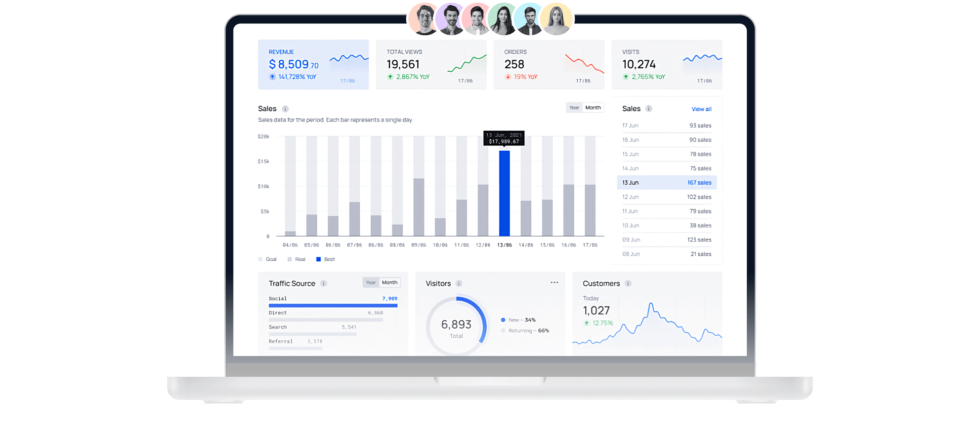
Task: Click the Orders red down-arrow icon
Action: tap(508, 77)
